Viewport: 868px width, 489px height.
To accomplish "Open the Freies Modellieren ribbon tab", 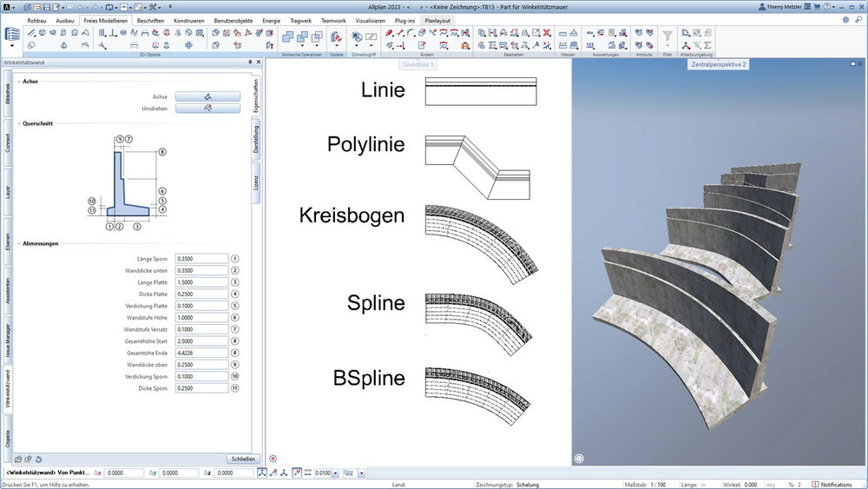I will 106,21.
